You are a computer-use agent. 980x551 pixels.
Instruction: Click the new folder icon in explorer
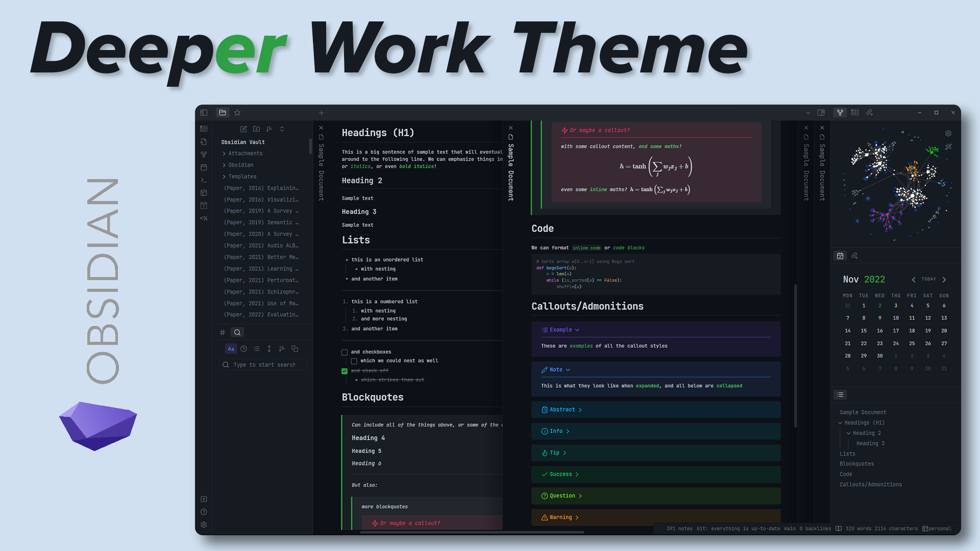pyautogui.click(x=256, y=129)
